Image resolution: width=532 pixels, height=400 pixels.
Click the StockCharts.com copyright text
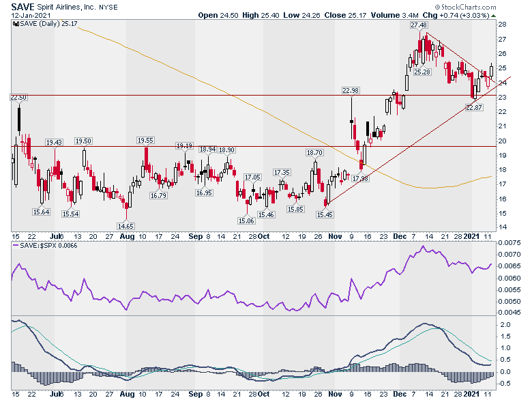pyautogui.click(x=465, y=7)
